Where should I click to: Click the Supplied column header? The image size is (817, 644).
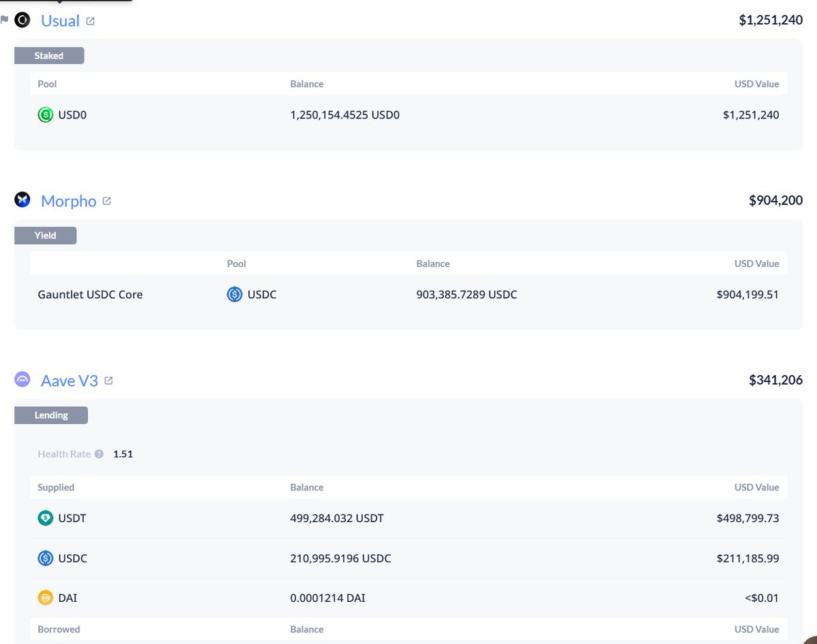pyautogui.click(x=56, y=487)
